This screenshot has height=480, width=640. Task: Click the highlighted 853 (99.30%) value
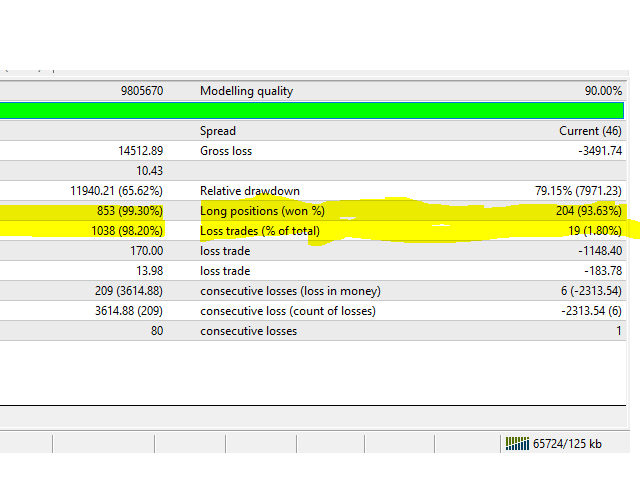pos(130,211)
